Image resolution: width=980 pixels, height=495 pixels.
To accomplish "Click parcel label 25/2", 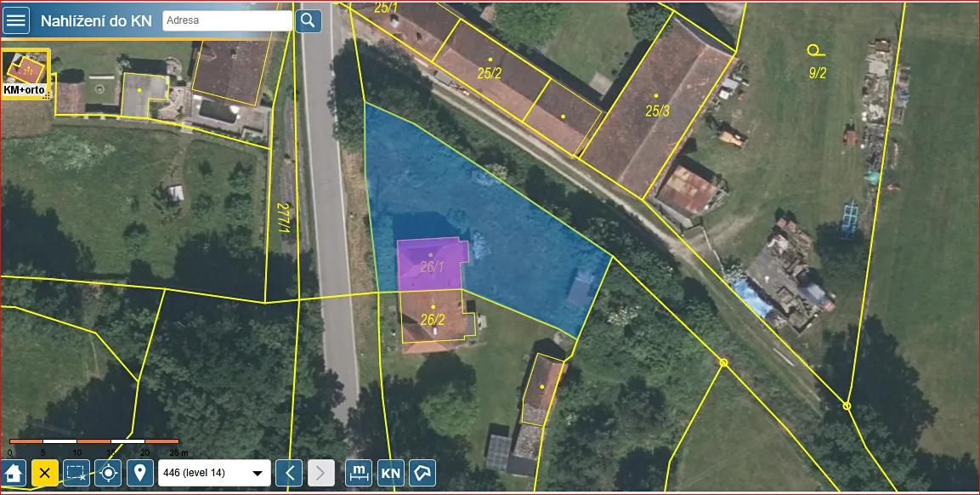I will [490, 73].
